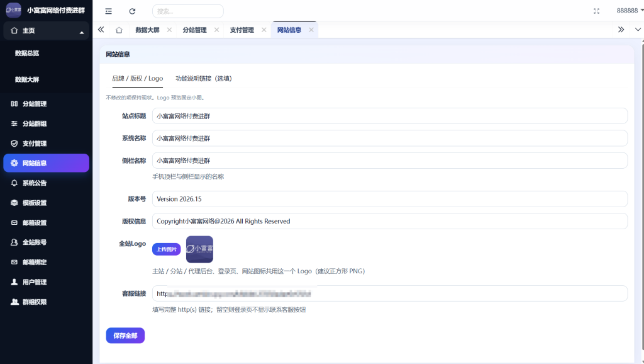Click the 侧栏名称 input field
The height and width of the screenshot is (364, 644).
pyautogui.click(x=390, y=161)
